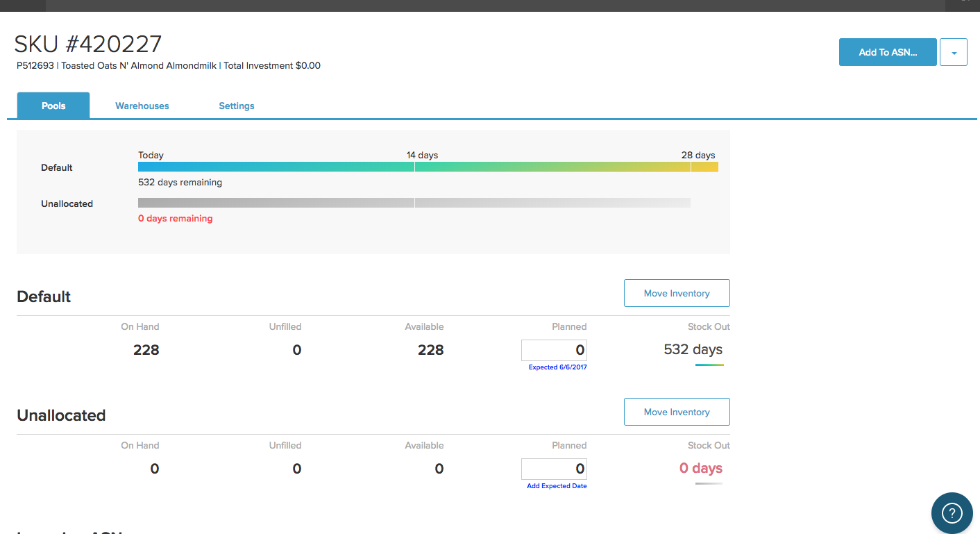
Task: Click the Default pool colored days-remaining bar
Action: [428, 167]
